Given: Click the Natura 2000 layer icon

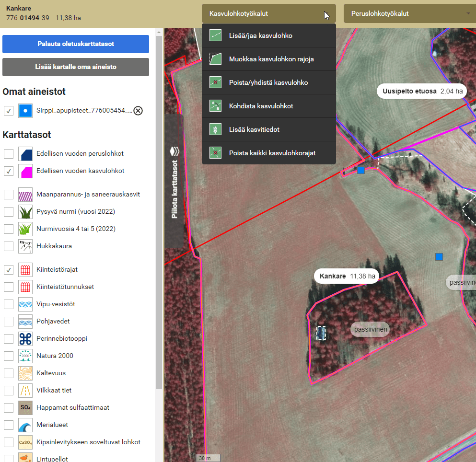Looking at the screenshot, I should tap(25, 356).
